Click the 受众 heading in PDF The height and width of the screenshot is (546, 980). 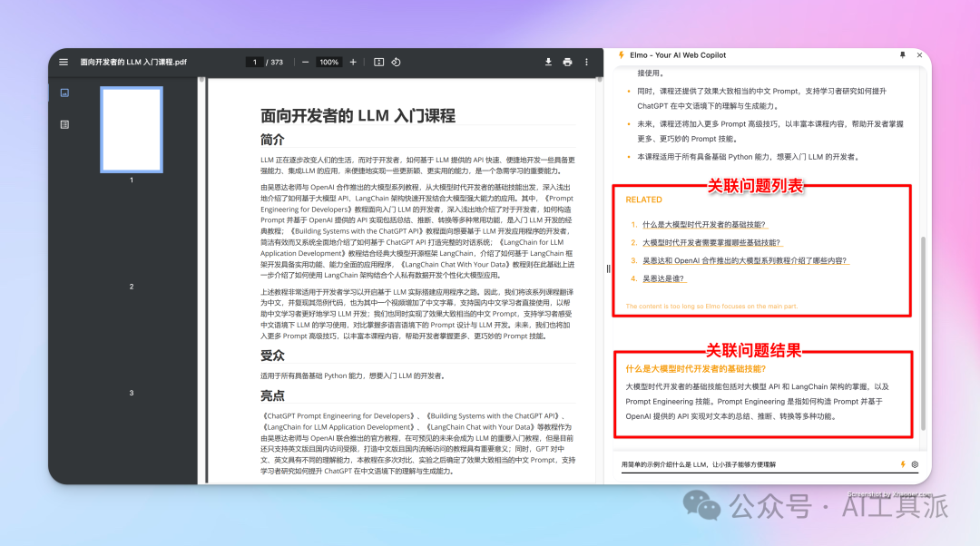[x=272, y=356]
